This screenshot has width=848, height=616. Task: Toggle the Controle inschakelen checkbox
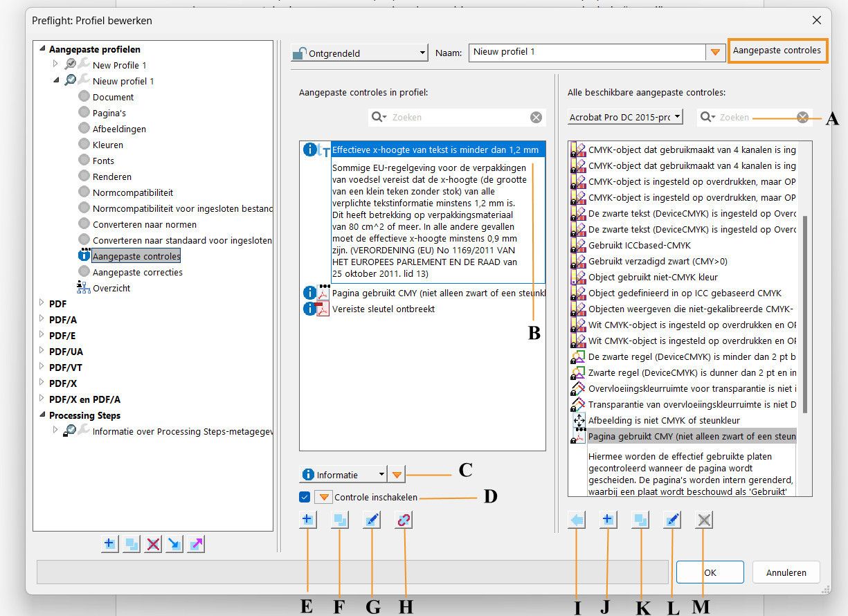(305, 496)
